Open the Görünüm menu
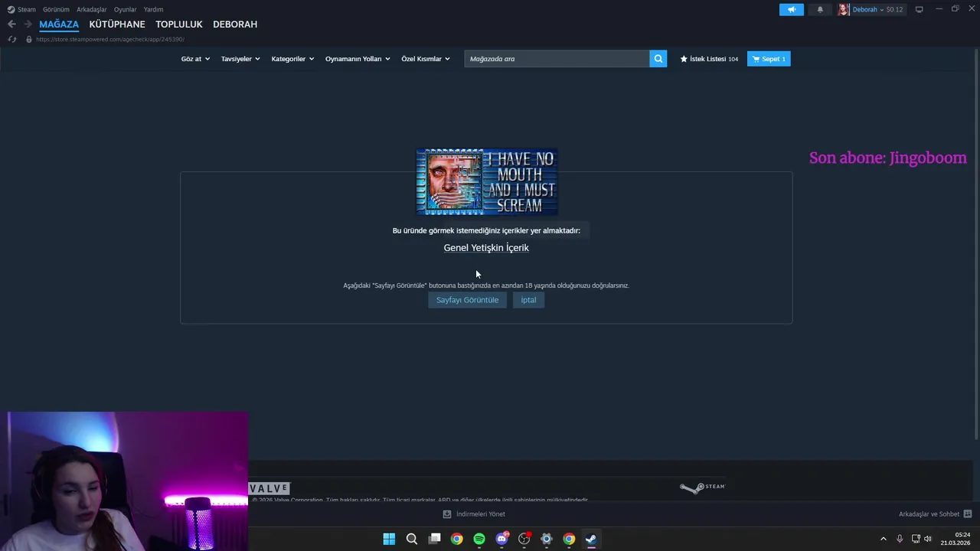Screen dimensions: 980x551 pyautogui.click(x=56, y=10)
